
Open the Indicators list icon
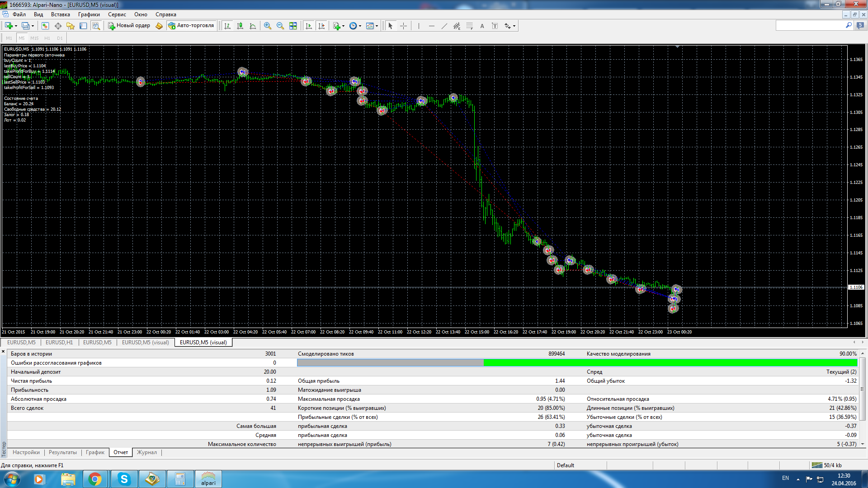[337, 26]
